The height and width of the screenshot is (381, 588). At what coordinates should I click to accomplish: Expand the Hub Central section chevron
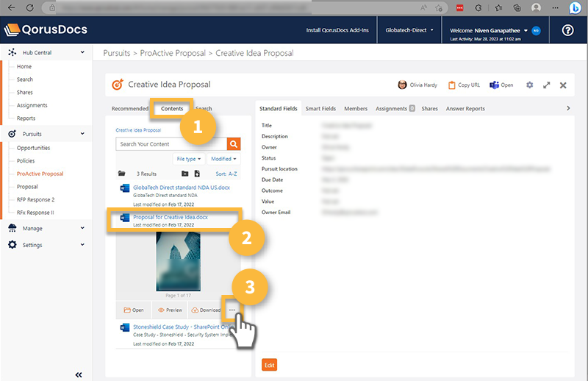82,52
